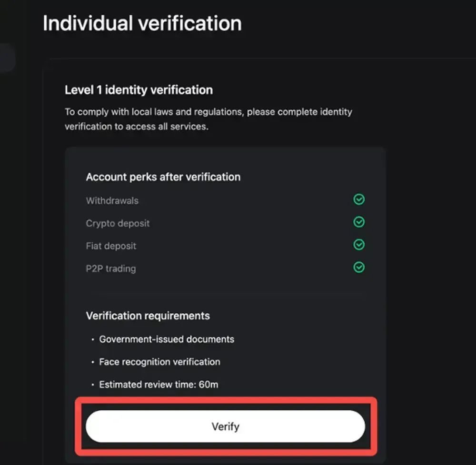
Task: Expand the Account perks after verification section
Action: click(163, 177)
